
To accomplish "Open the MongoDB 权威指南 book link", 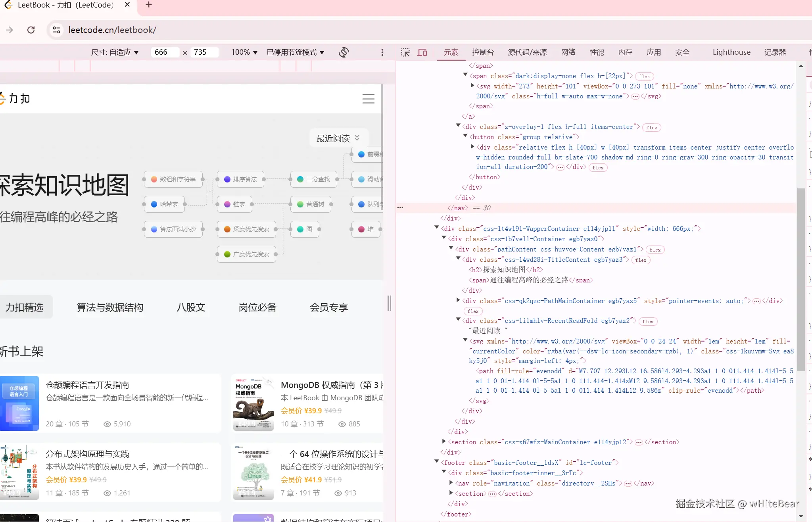I will click(331, 385).
